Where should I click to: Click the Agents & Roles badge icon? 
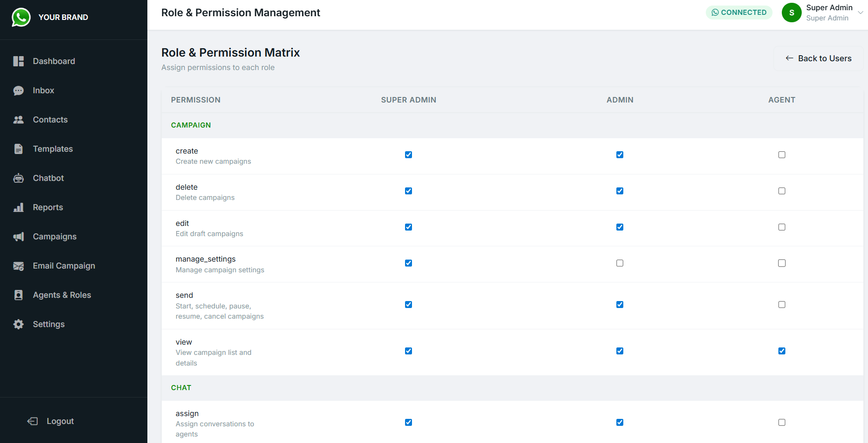pyautogui.click(x=19, y=295)
